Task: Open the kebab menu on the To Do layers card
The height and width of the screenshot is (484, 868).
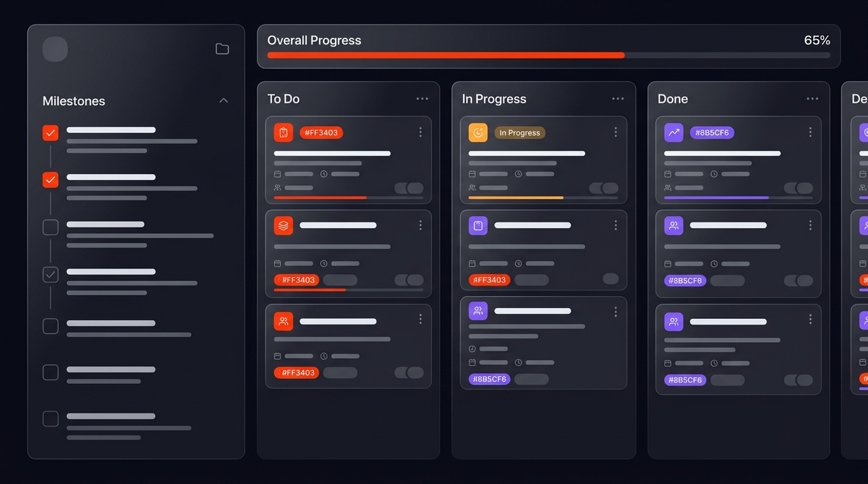Action: pos(420,225)
